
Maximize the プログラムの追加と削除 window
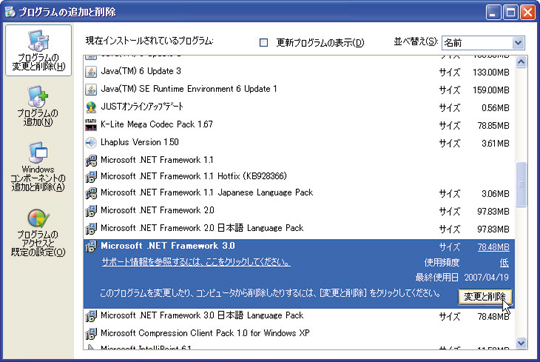click(x=510, y=13)
